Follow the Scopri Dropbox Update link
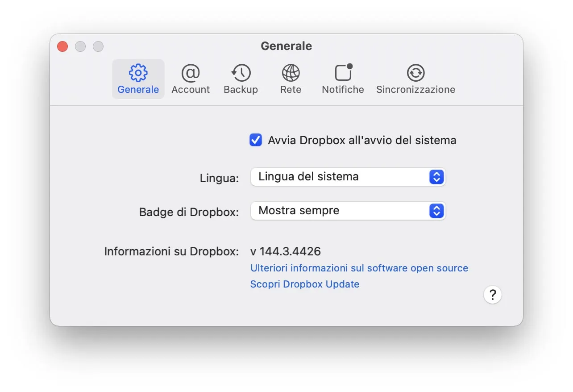This screenshot has height=392, width=573. (305, 284)
